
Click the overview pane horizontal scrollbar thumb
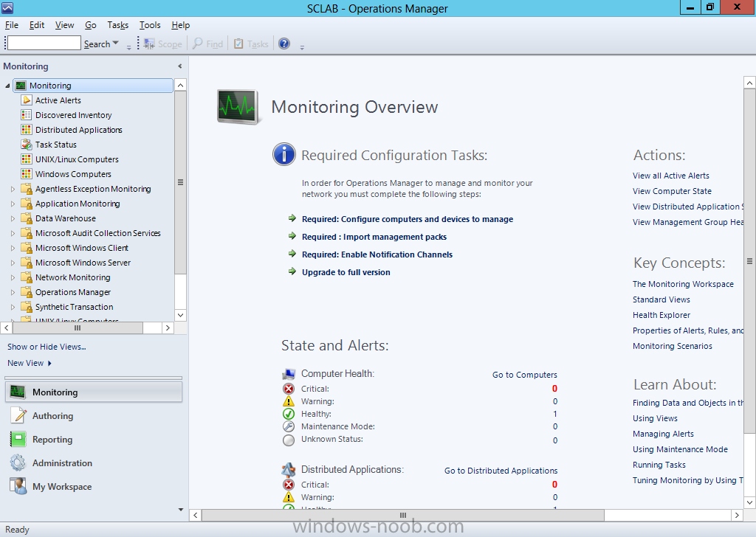pos(402,516)
